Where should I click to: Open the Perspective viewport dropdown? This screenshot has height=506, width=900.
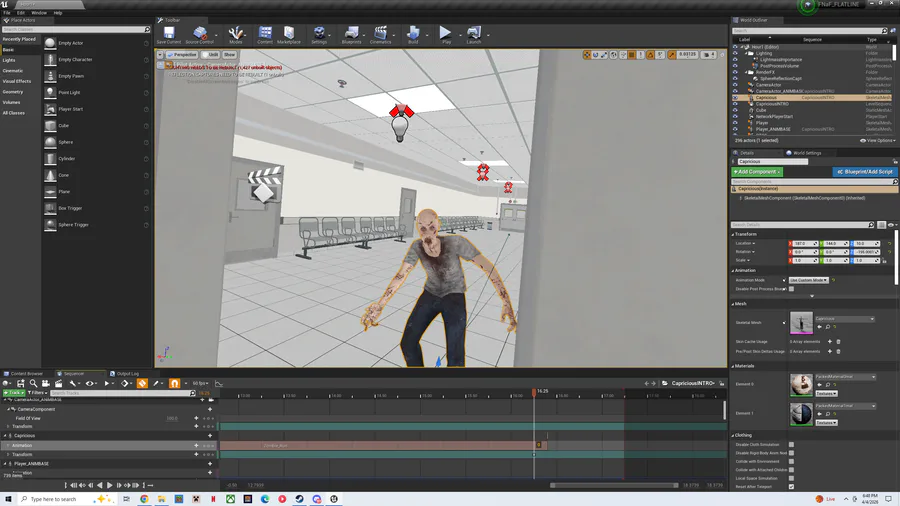[184, 55]
